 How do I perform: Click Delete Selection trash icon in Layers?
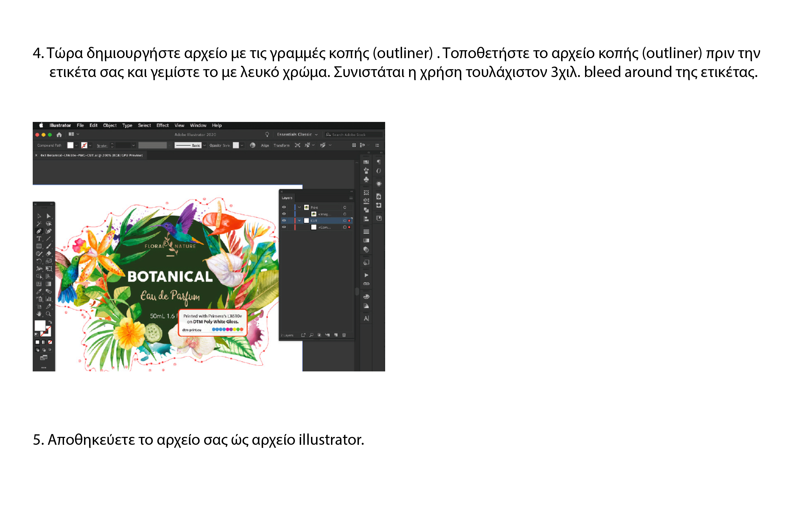coord(344,335)
